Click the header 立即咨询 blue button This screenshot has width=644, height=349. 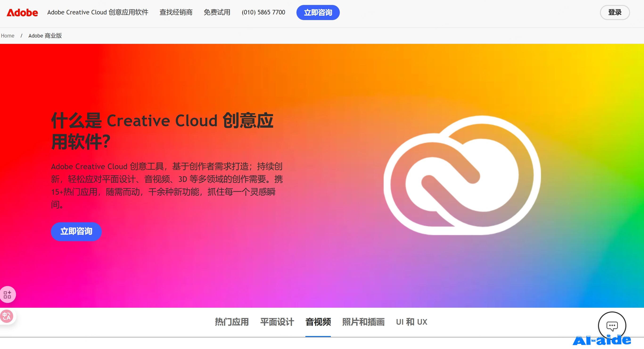click(x=318, y=13)
